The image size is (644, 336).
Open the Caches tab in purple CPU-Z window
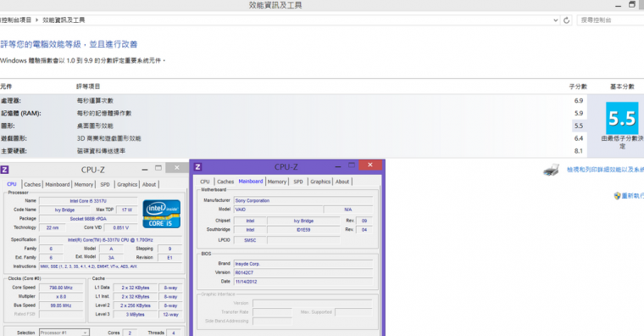point(225,182)
